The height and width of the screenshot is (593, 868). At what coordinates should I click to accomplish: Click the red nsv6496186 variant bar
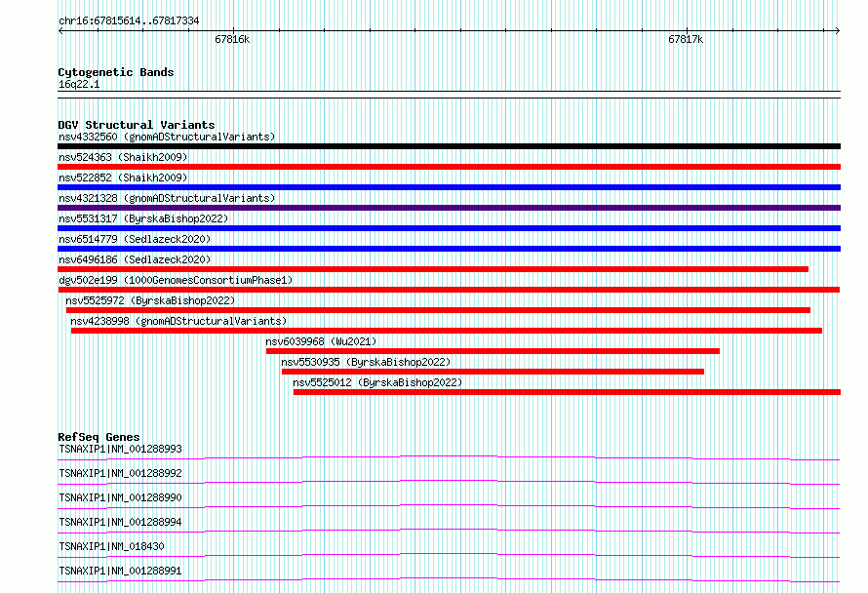pos(433,269)
